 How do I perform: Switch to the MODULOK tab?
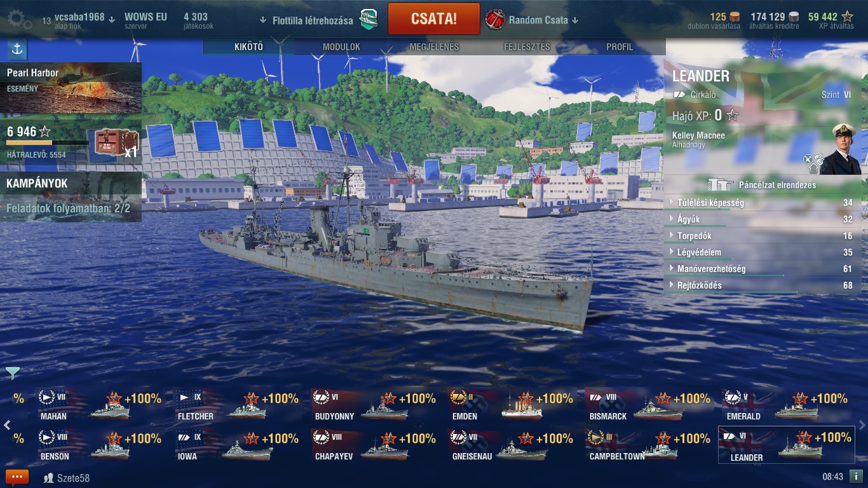coord(341,47)
